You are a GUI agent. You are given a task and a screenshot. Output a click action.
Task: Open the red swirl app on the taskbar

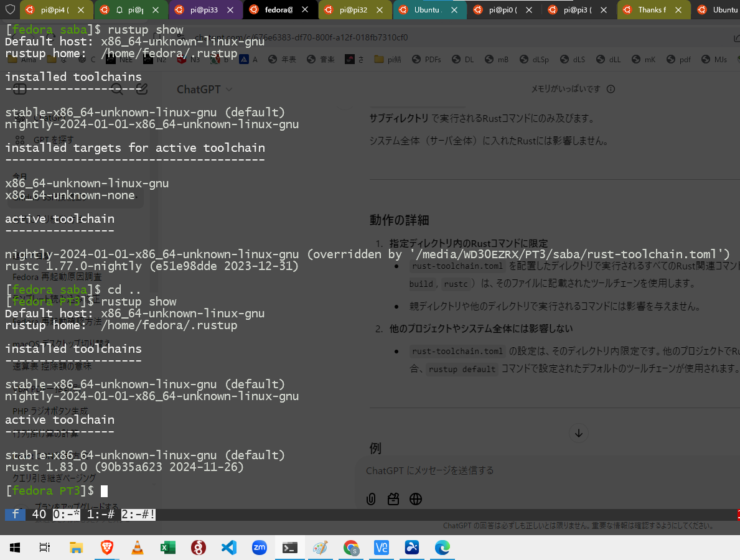[198, 548]
